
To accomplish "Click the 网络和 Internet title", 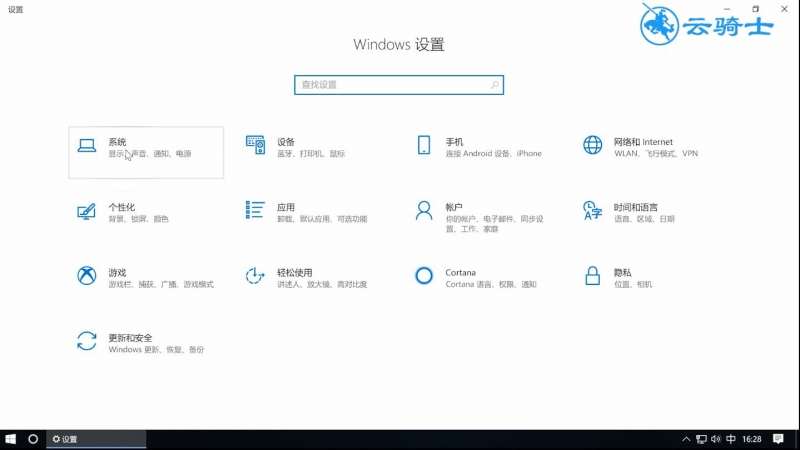I will [643, 142].
